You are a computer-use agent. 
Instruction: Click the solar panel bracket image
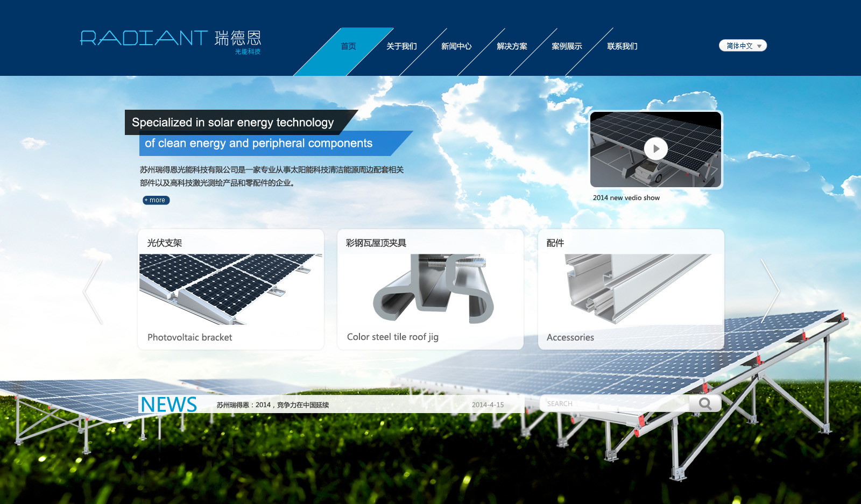[x=231, y=289]
